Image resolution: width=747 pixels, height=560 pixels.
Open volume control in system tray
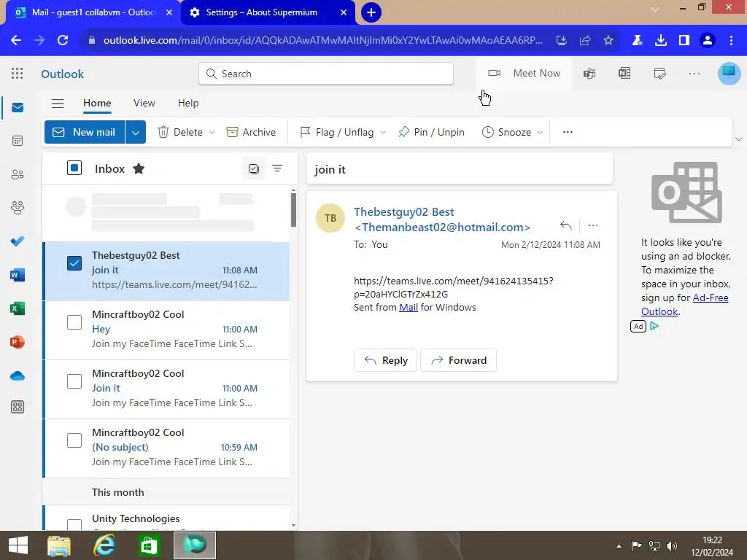672,545
